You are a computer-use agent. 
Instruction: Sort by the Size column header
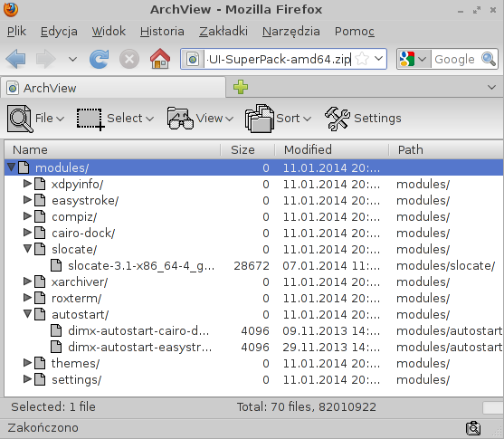click(x=248, y=150)
